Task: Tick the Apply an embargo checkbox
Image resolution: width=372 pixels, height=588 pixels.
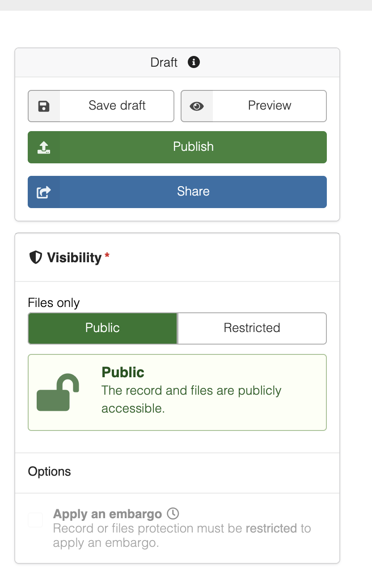Action: 35,520
